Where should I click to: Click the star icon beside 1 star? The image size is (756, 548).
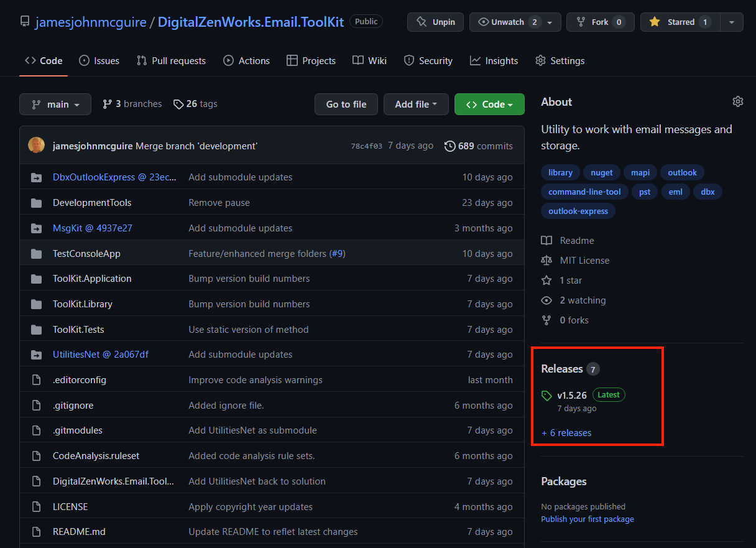pos(546,281)
